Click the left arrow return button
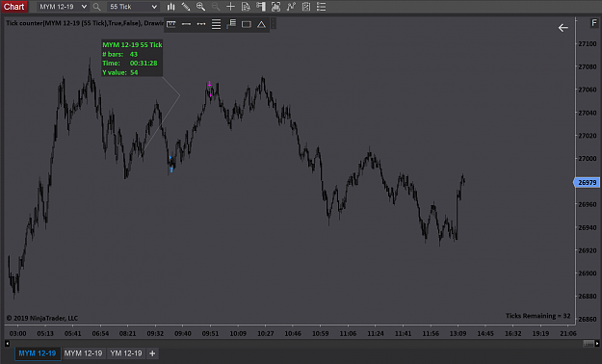 pyautogui.click(x=563, y=28)
